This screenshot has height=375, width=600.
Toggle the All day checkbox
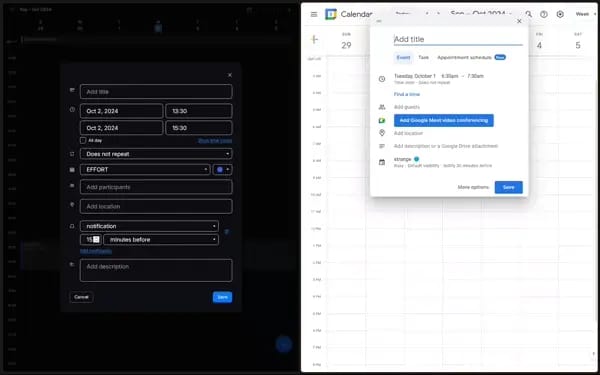(x=83, y=140)
